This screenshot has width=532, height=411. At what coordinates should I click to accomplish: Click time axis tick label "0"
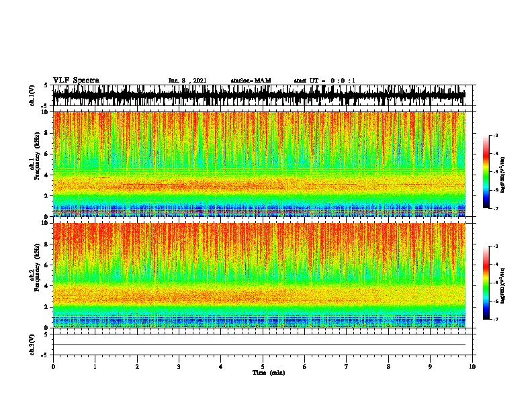coord(53,367)
